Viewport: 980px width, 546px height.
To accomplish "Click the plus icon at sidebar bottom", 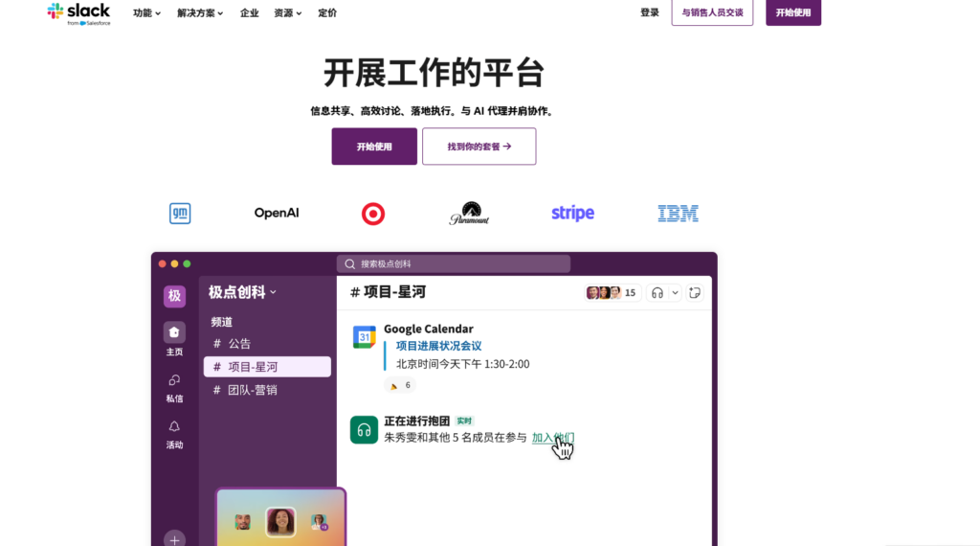I will point(174,539).
